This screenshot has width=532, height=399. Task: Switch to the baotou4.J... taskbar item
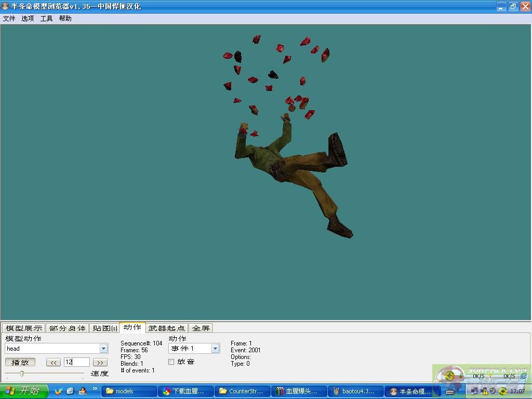click(x=355, y=391)
